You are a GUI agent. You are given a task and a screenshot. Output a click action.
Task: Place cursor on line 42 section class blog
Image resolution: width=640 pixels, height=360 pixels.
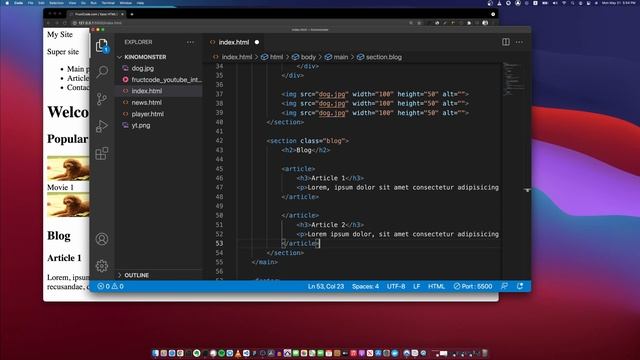[x=308, y=141]
